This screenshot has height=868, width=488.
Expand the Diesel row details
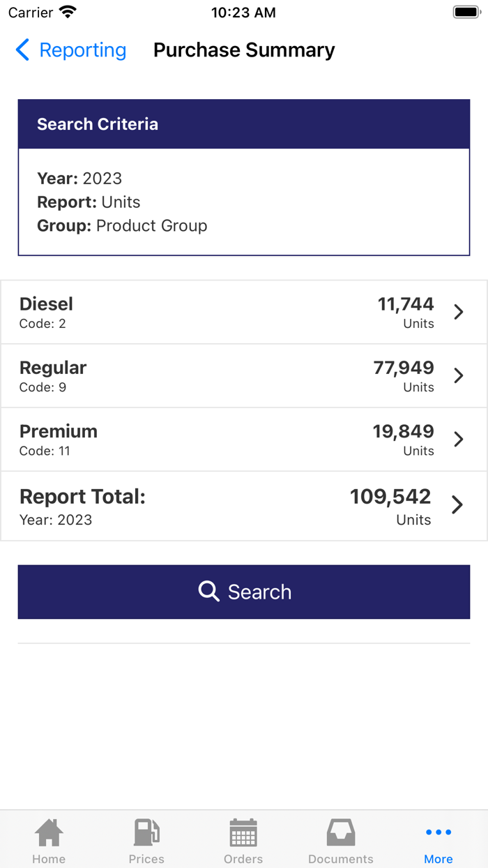(x=458, y=312)
